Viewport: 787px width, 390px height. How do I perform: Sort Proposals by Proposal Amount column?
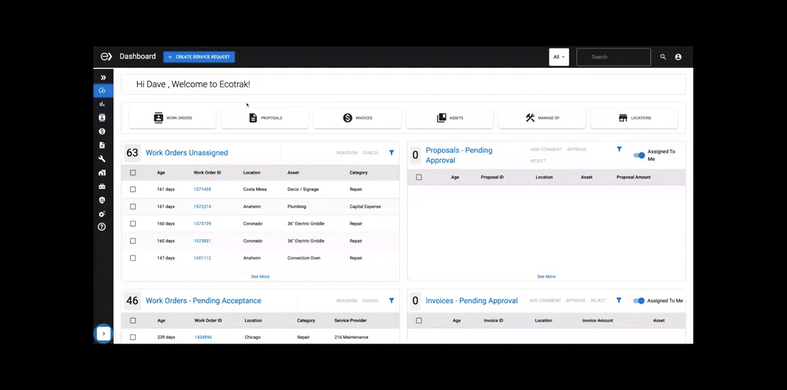coord(633,177)
